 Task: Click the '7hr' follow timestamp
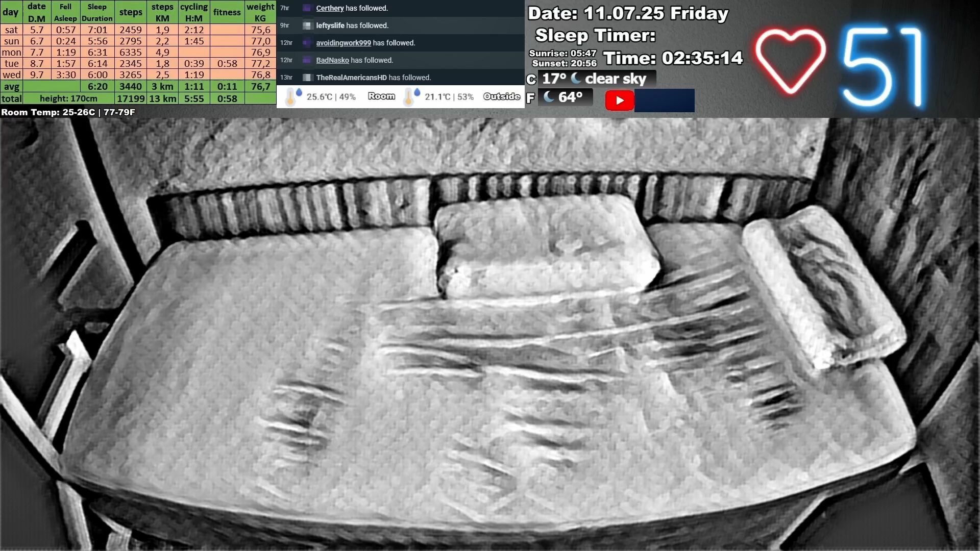(x=285, y=8)
